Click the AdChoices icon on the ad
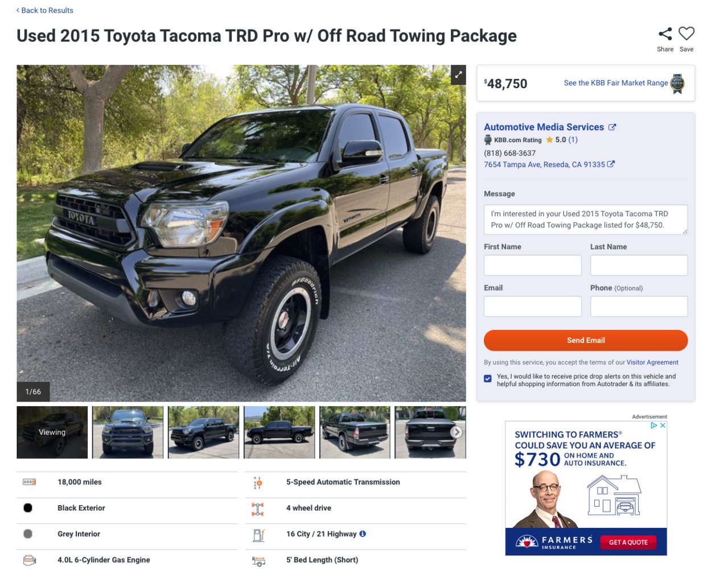Screen dimensions: 728x583 pyautogui.click(x=654, y=425)
